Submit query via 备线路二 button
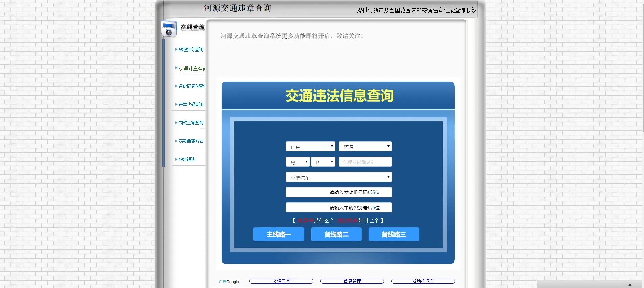This screenshot has height=288, width=644. point(336,234)
